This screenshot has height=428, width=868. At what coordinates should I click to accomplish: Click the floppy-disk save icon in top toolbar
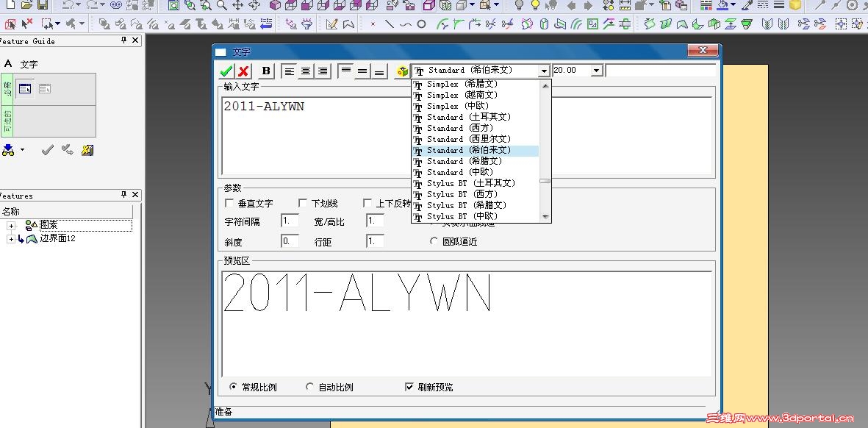43,5
